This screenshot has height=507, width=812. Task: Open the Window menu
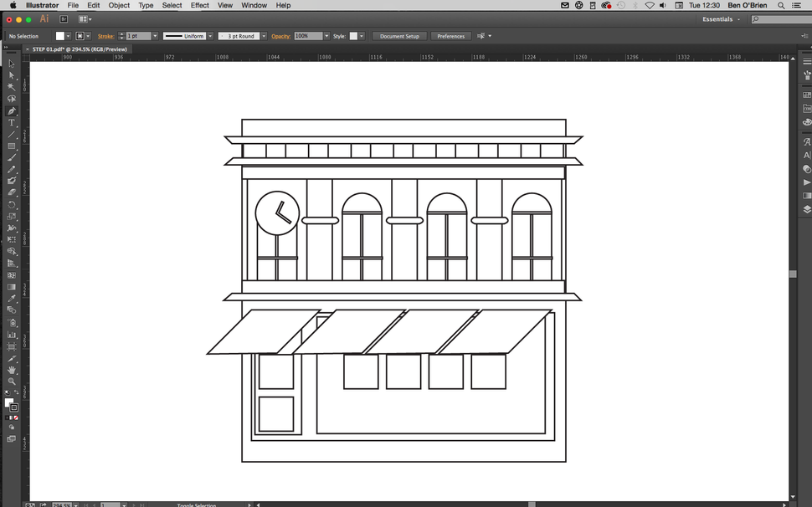(x=254, y=5)
